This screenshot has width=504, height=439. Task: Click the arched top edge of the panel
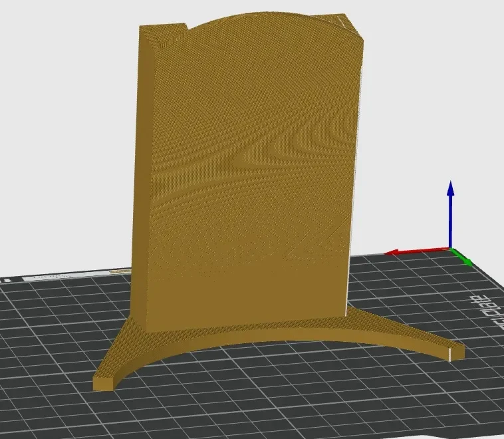tap(257, 17)
